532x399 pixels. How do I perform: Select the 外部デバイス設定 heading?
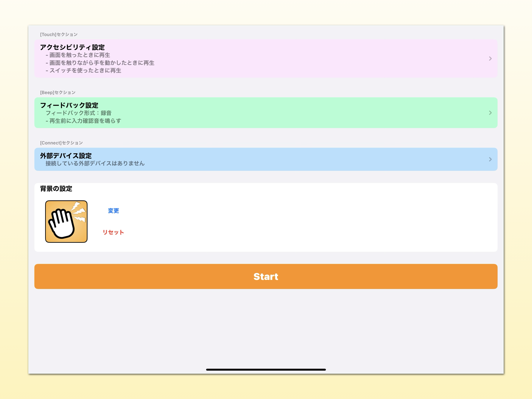tap(66, 155)
